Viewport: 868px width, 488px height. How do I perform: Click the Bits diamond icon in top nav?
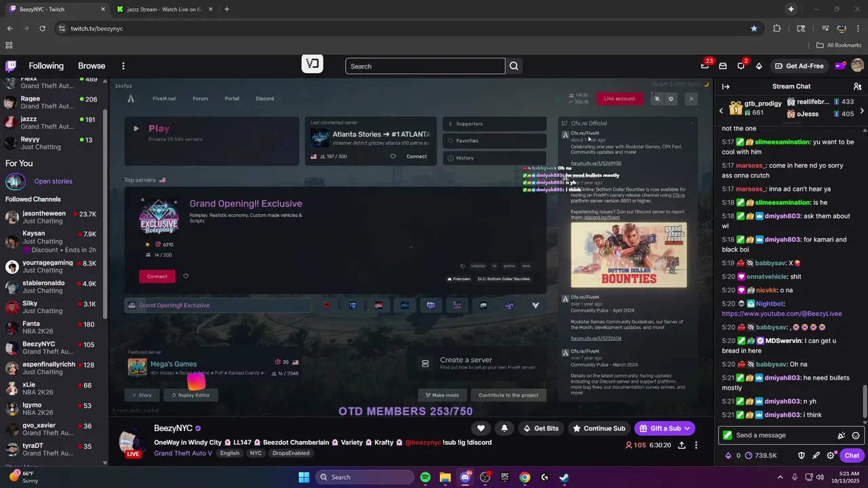click(x=759, y=66)
